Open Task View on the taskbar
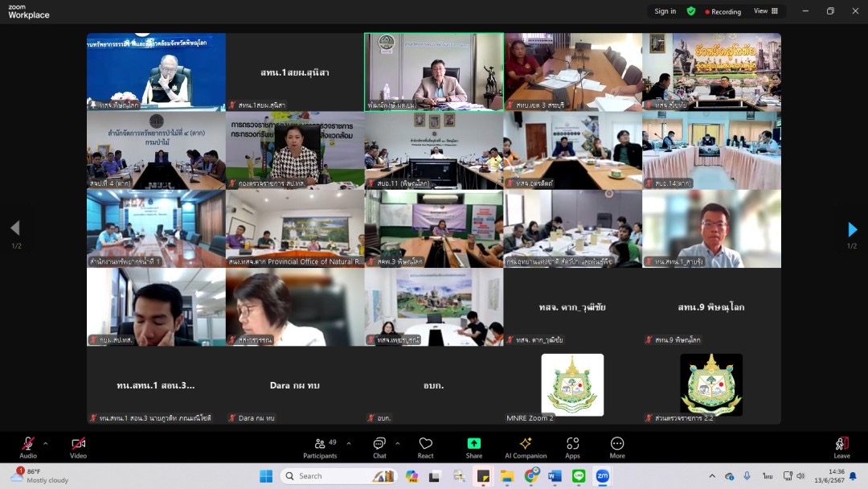Viewport: 868px width, 489px height. 435,476
